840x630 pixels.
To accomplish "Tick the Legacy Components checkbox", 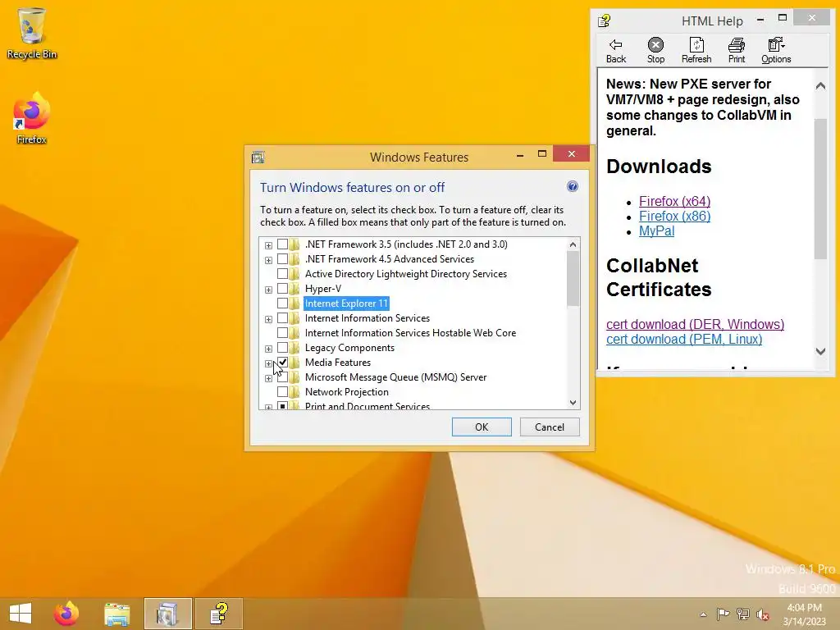I will click(x=282, y=348).
